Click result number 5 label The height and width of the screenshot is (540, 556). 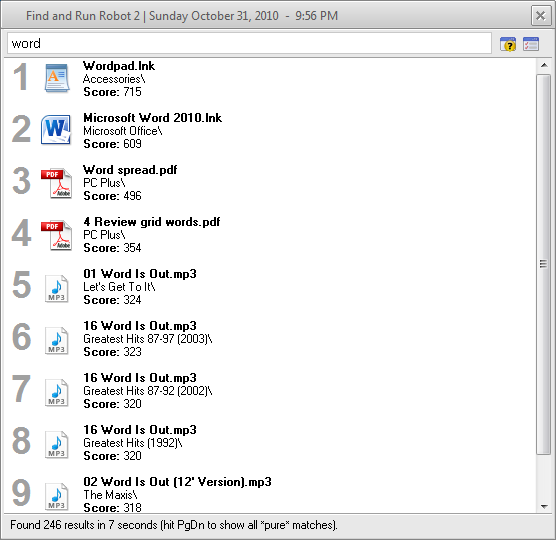pos(21,285)
